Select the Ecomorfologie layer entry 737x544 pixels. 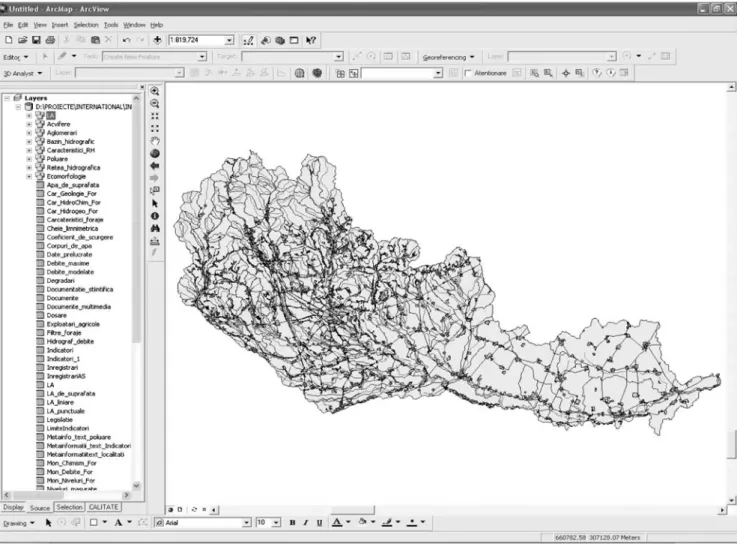click(x=66, y=176)
